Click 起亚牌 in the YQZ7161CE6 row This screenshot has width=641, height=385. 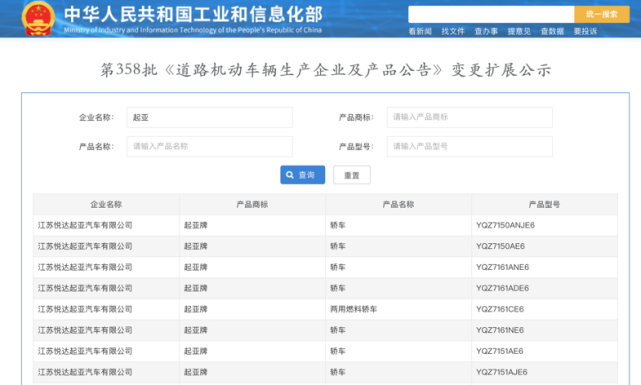click(x=196, y=309)
